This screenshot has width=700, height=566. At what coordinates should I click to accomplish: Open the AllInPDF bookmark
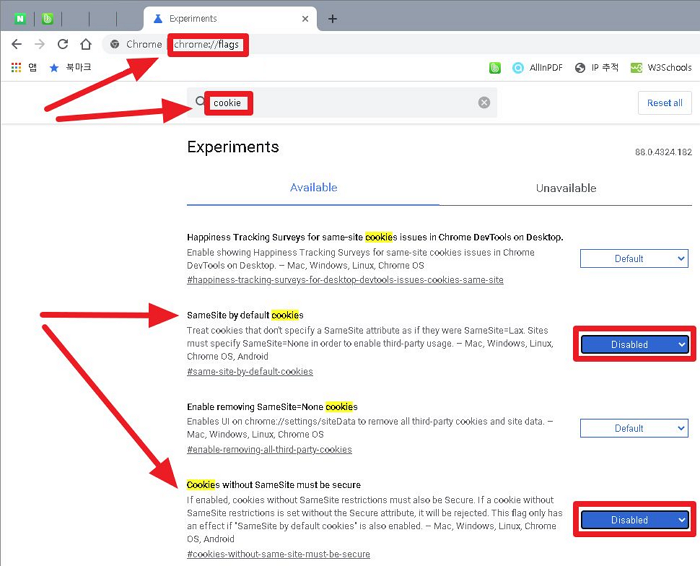click(538, 67)
